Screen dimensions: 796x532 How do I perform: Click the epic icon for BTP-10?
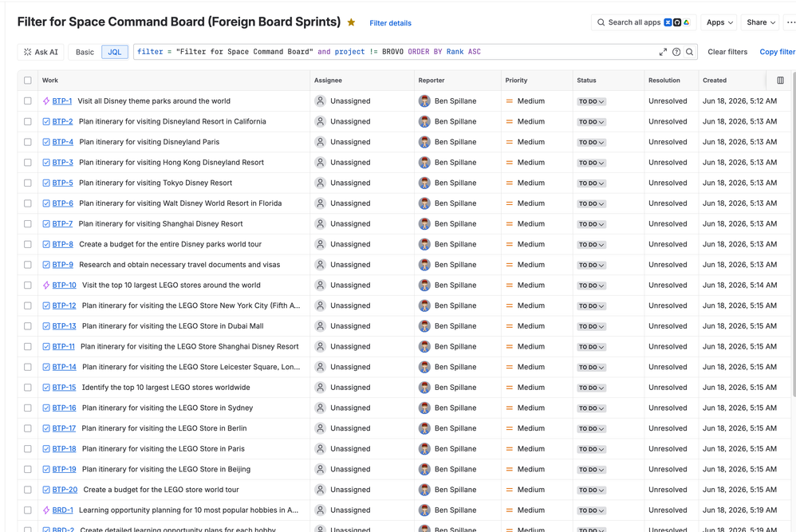tap(46, 286)
